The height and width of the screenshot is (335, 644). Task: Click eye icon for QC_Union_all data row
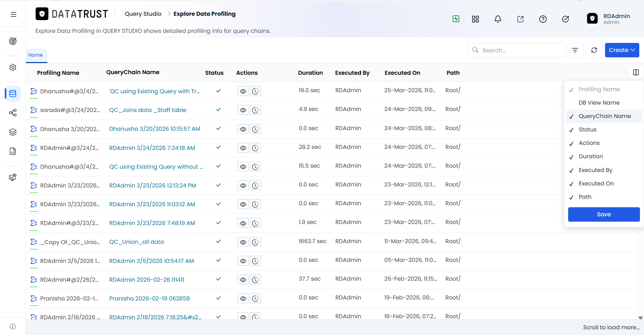(x=243, y=242)
